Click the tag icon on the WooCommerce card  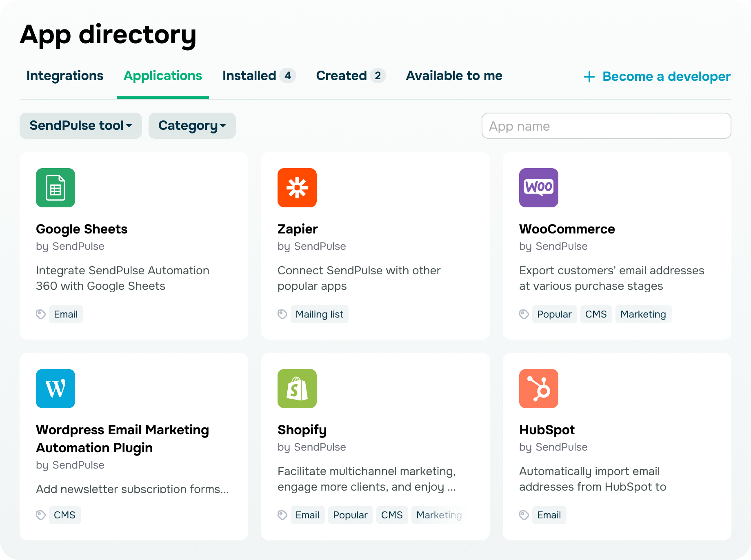click(x=524, y=314)
